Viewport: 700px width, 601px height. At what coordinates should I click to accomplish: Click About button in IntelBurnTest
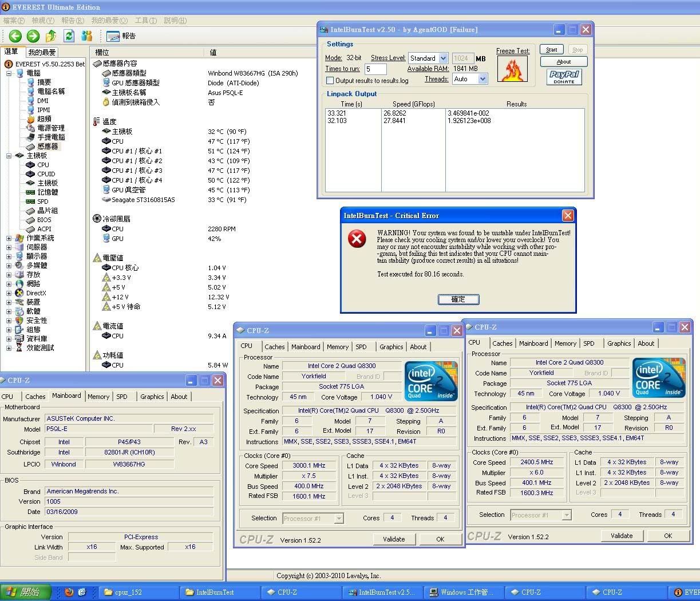564,62
